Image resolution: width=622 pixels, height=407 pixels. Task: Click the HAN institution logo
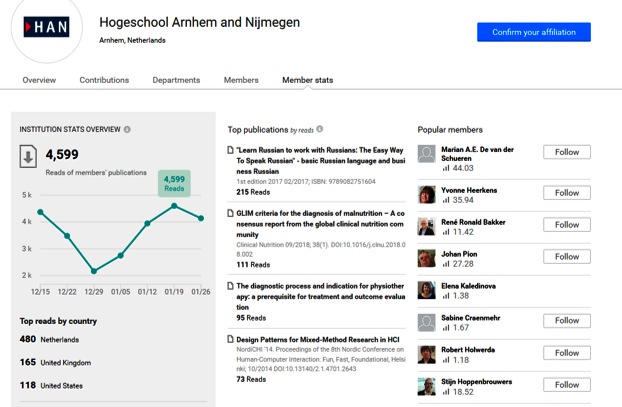pos(46,27)
